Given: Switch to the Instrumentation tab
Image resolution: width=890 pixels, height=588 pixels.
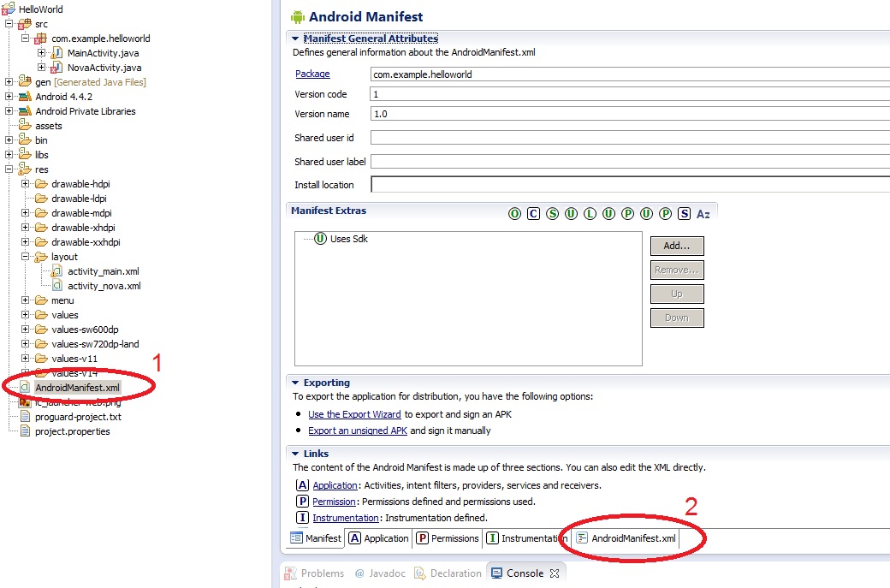Looking at the screenshot, I should [525, 538].
